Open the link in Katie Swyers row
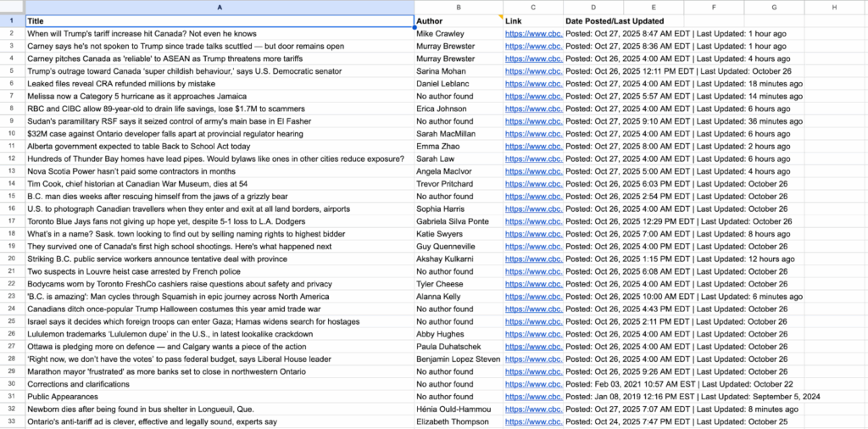 534,234
